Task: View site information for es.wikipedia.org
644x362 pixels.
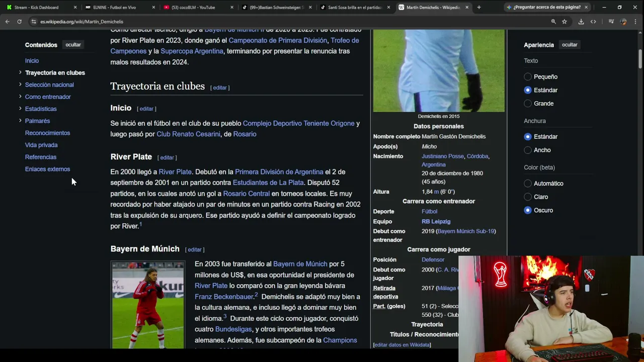Action: [34, 22]
